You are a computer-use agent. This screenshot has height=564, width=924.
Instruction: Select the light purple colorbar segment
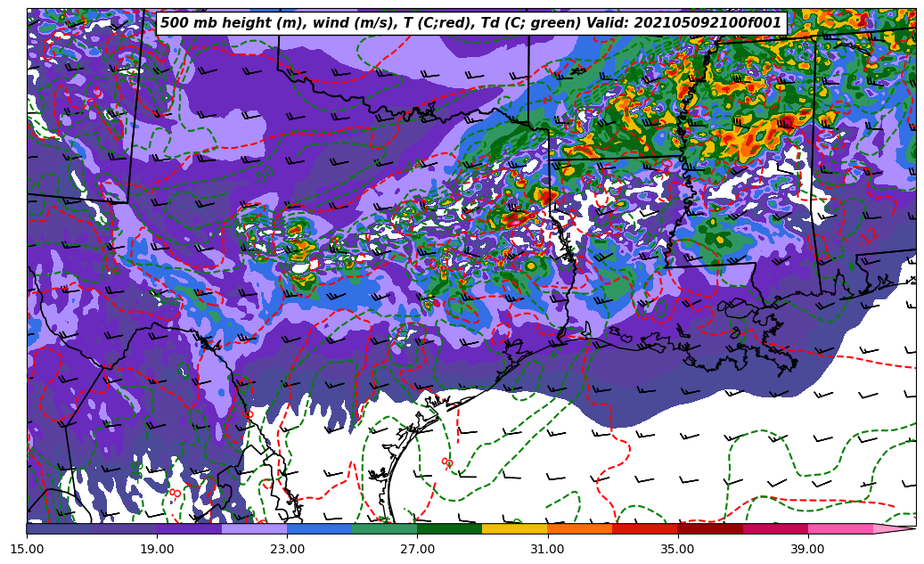pos(255,528)
